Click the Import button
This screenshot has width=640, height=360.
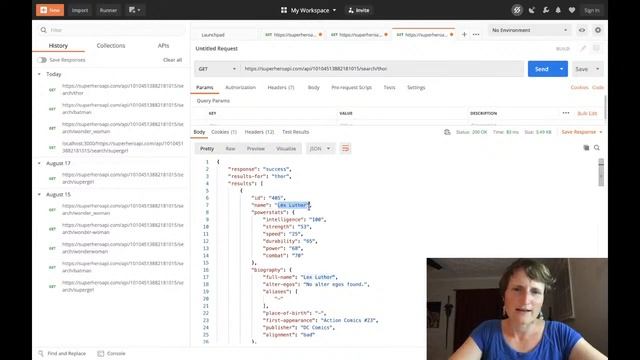tap(80, 10)
